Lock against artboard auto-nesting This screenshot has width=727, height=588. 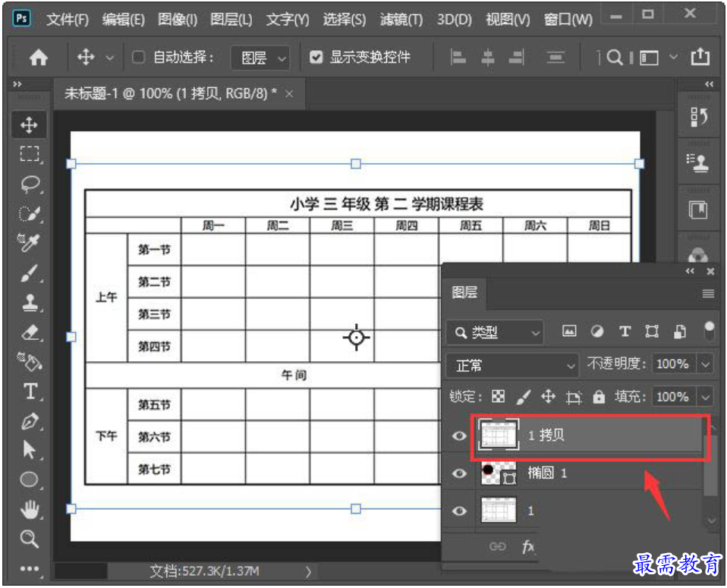coord(574,397)
